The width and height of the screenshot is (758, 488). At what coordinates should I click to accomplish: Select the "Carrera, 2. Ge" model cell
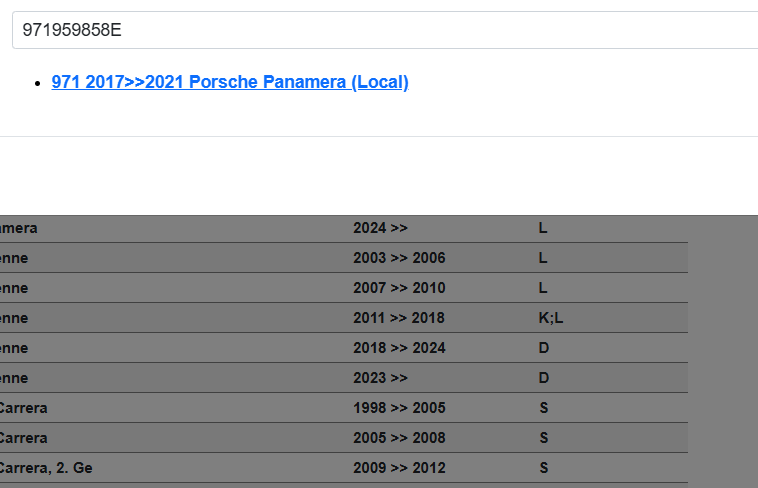pyautogui.click(x=45, y=468)
